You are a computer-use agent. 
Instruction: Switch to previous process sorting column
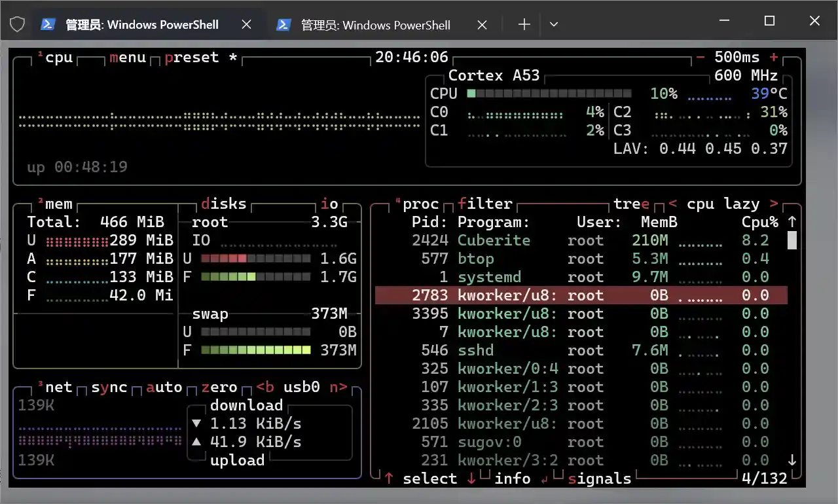672,204
